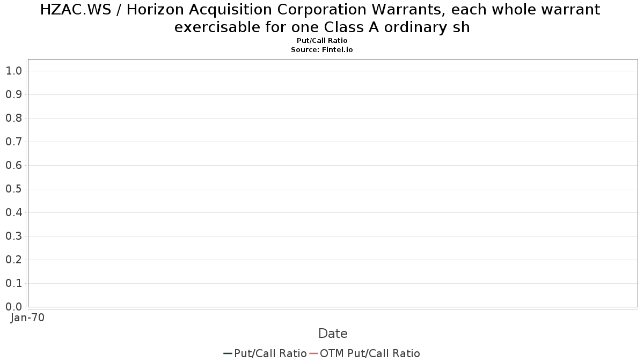Click the Date x-axis title
Viewport: 644px width, 362px height.
pyautogui.click(x=333, y=334)
